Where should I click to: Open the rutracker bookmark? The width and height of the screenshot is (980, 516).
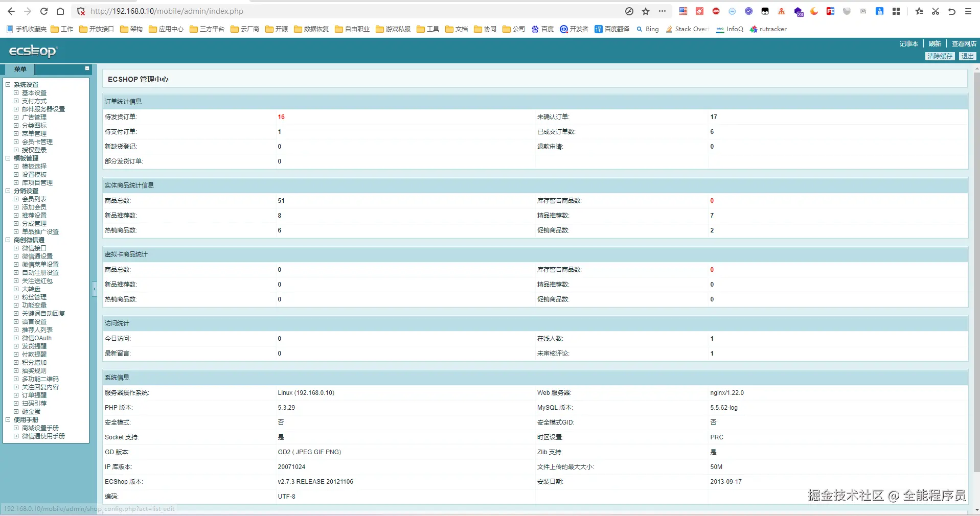[x=768, y=29]
